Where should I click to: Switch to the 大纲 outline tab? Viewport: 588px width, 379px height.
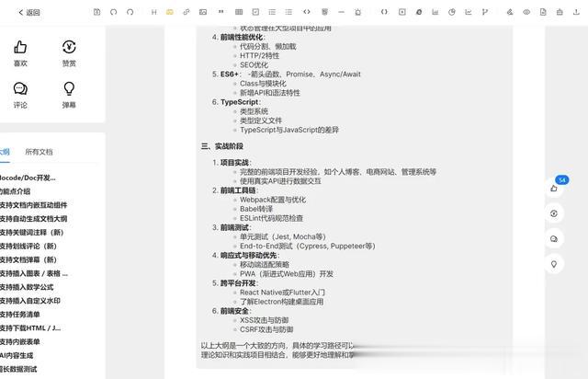coord(5,152)
